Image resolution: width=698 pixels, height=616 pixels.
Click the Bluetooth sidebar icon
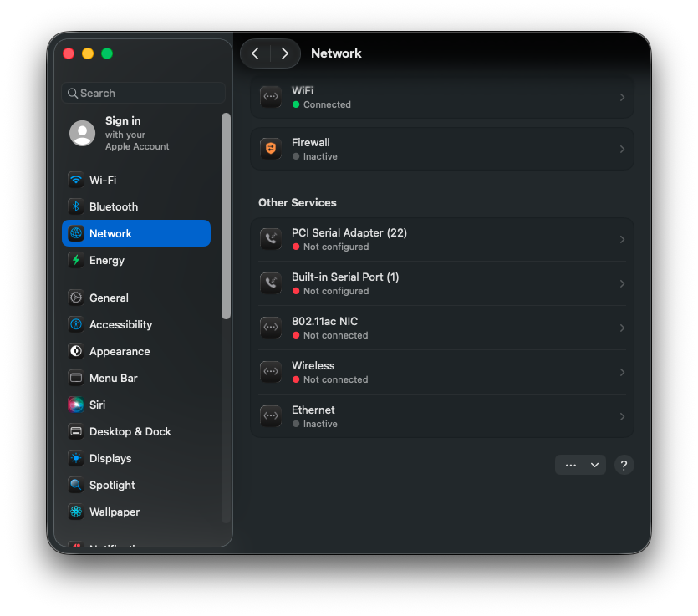76,206
